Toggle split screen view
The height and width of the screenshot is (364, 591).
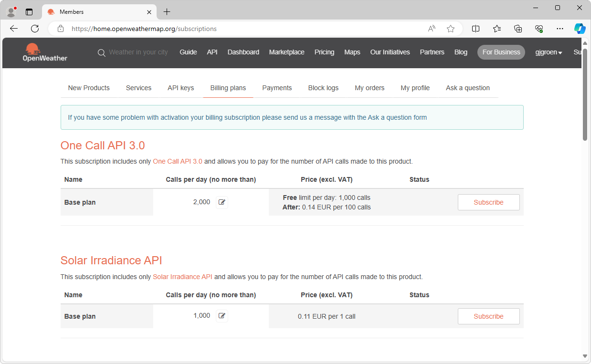tap(475, 29)
